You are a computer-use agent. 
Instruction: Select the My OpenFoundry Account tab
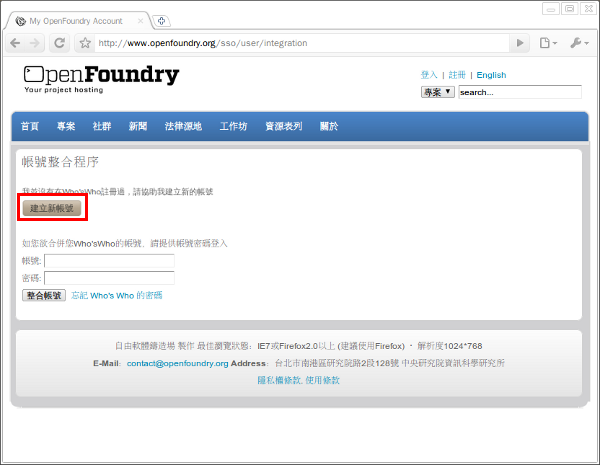pos(76,21)
